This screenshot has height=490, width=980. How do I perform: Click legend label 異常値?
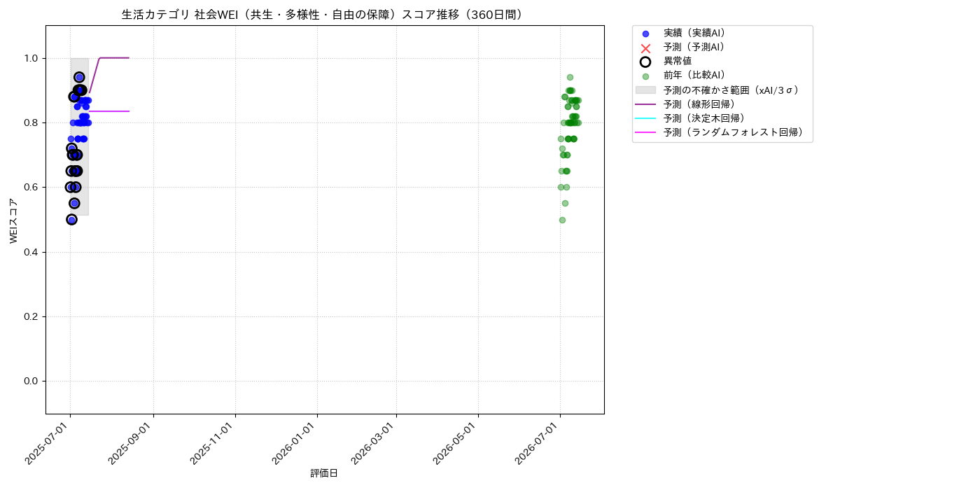678,61
